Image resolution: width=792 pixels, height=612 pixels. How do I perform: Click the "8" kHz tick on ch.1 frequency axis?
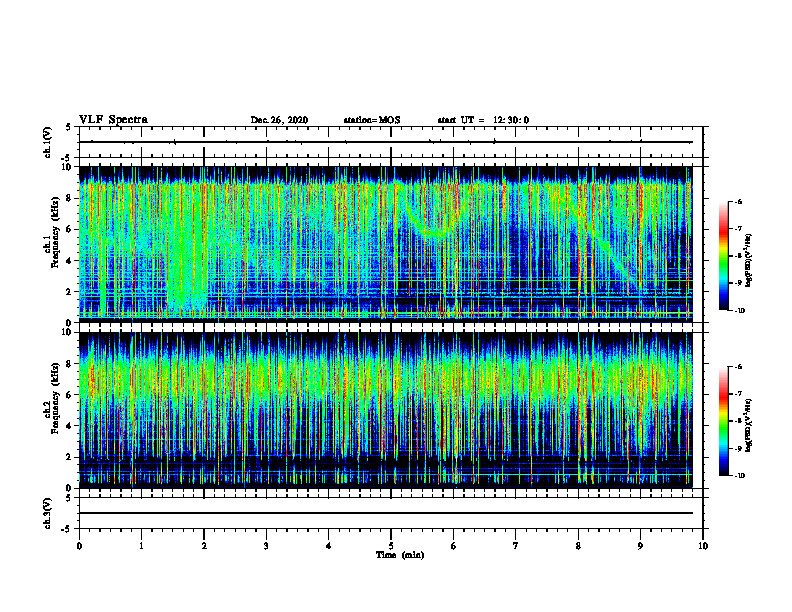click(70, 198)
